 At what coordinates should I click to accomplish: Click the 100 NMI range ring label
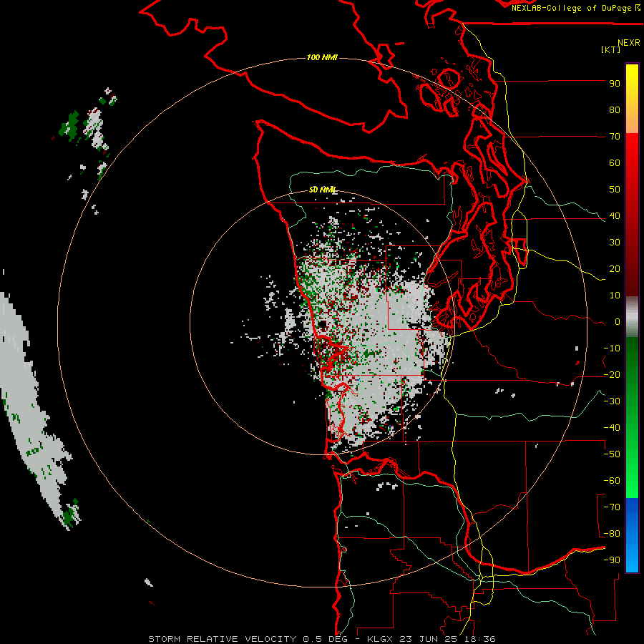[x=322, y=57]
